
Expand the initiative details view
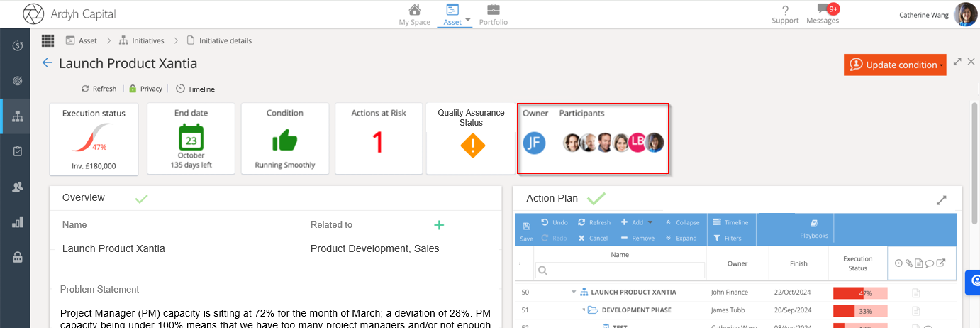click(x=957, y=62)
